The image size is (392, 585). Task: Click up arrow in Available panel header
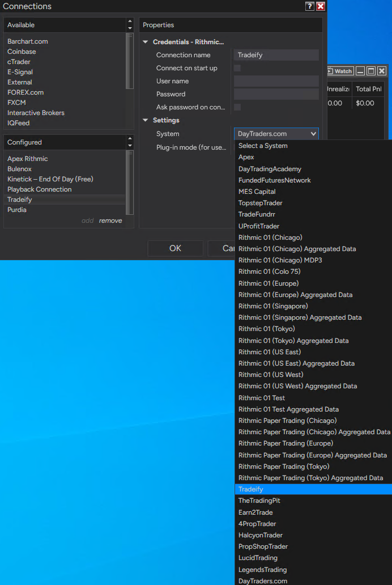pos(130,22)
